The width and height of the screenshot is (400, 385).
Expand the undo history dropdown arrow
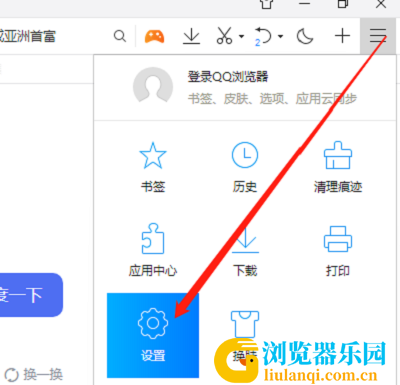pyautogui.click(x=281, y=36)
